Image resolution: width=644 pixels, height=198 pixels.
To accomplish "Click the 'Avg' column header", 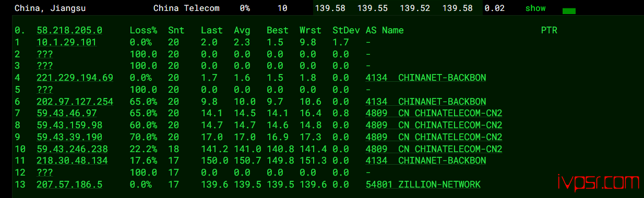I will 242,30.
